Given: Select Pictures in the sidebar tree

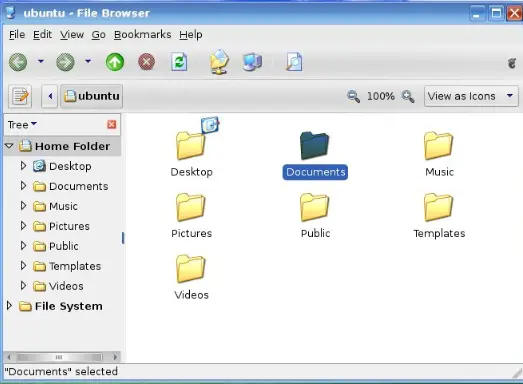Looking at the screenshot, I should [x=69, y=226].
